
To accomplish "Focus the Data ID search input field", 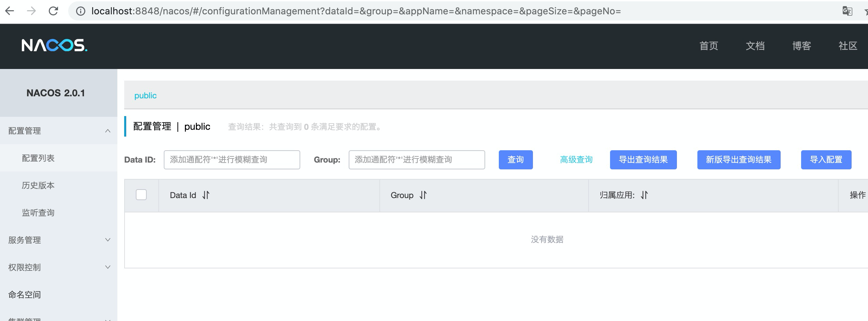I will click(232, 160).
